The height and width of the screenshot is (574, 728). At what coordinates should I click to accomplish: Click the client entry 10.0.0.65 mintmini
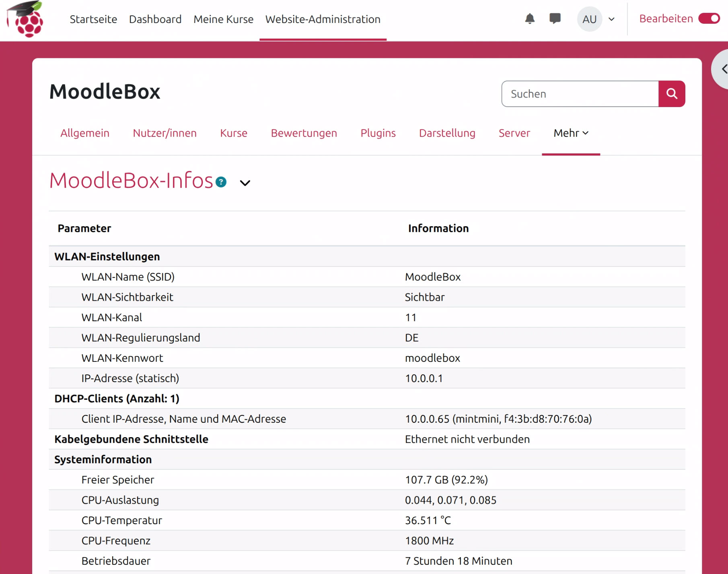[x=498, y=419]
